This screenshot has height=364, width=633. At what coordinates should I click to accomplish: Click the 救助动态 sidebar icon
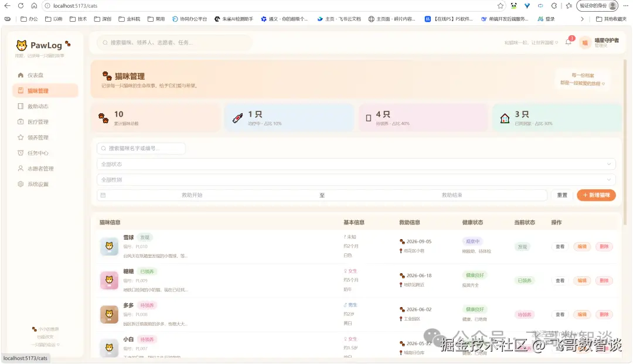coord(21,106)
